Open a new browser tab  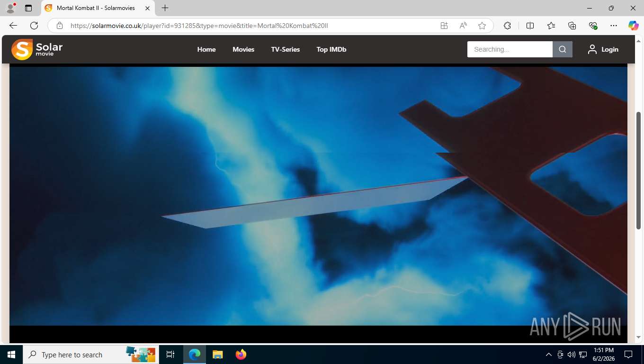[165, 8]
